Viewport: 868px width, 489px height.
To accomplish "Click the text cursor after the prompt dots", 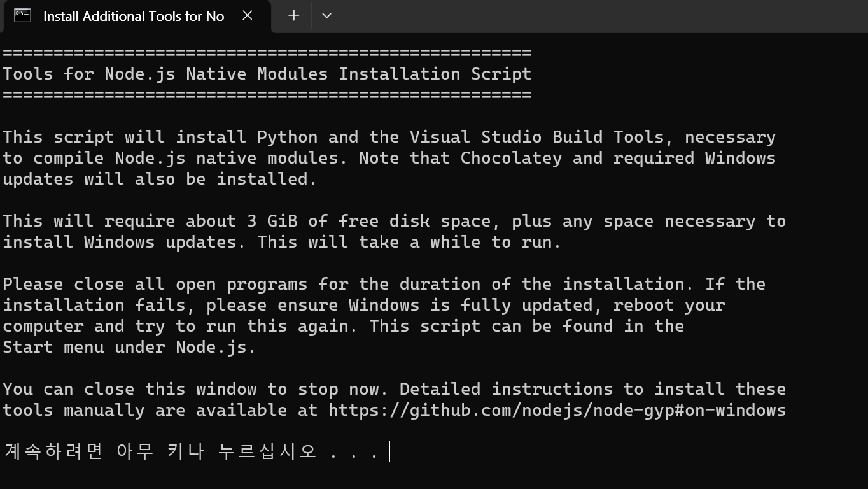I will tap(389, 451).
